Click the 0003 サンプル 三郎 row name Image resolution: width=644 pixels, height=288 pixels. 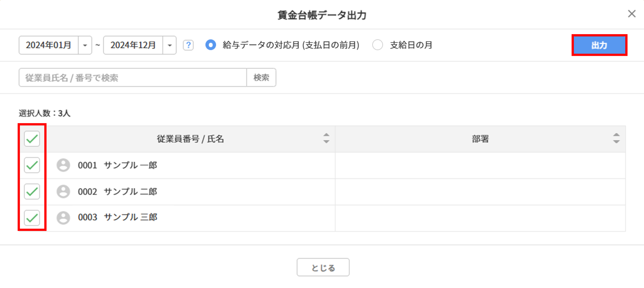tap(118, 217)
